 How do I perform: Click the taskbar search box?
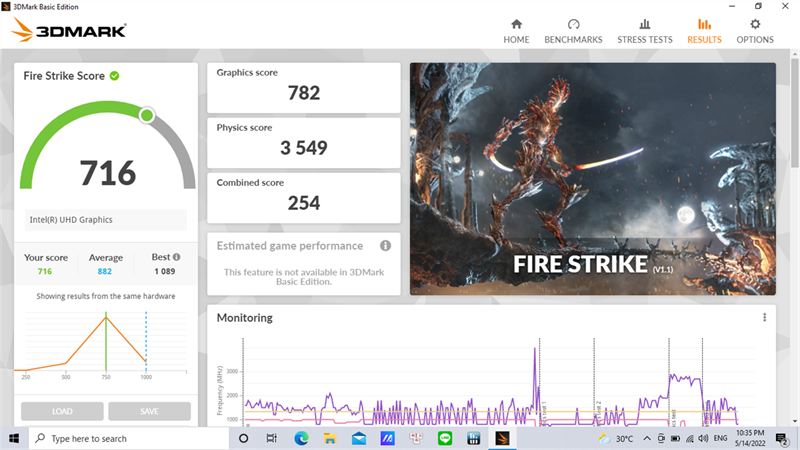[x=129, y=439]
